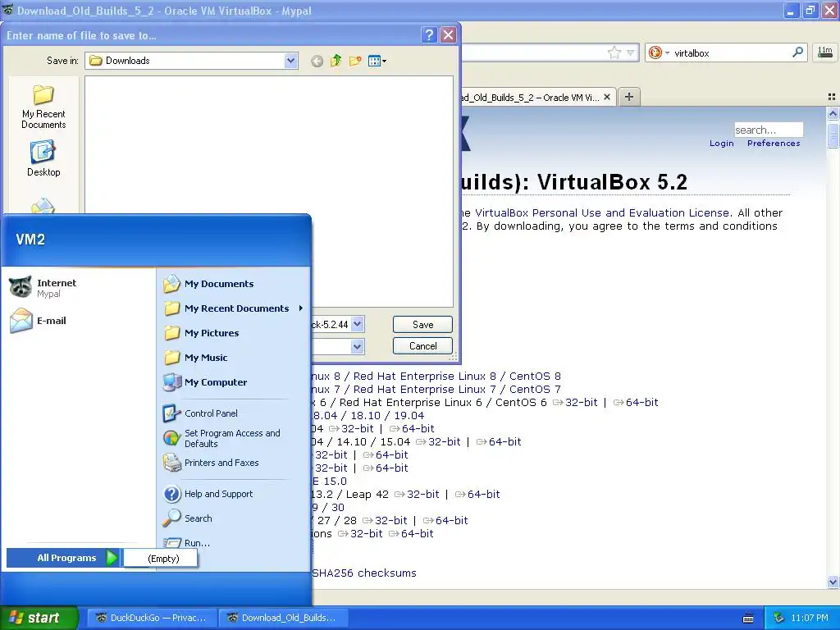The image size is (840, 630).
Task: Click the 11:07 PM clock
Action: [810, 619]
